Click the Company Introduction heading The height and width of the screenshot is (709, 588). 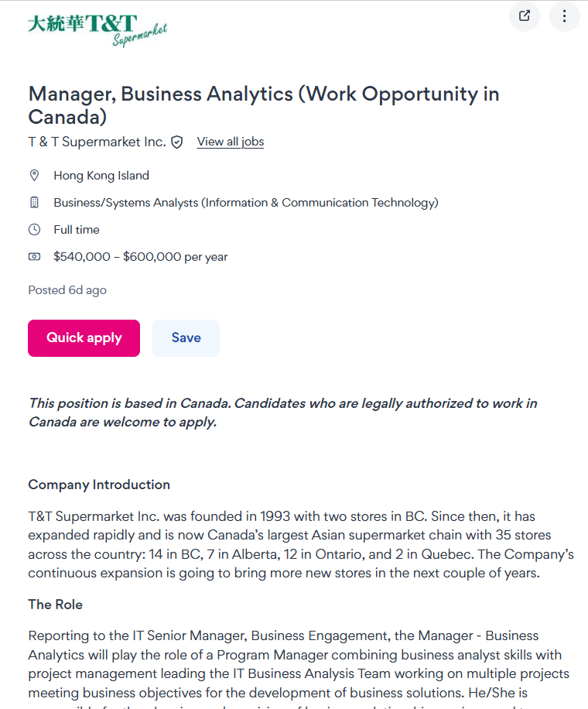click(99, 485)
